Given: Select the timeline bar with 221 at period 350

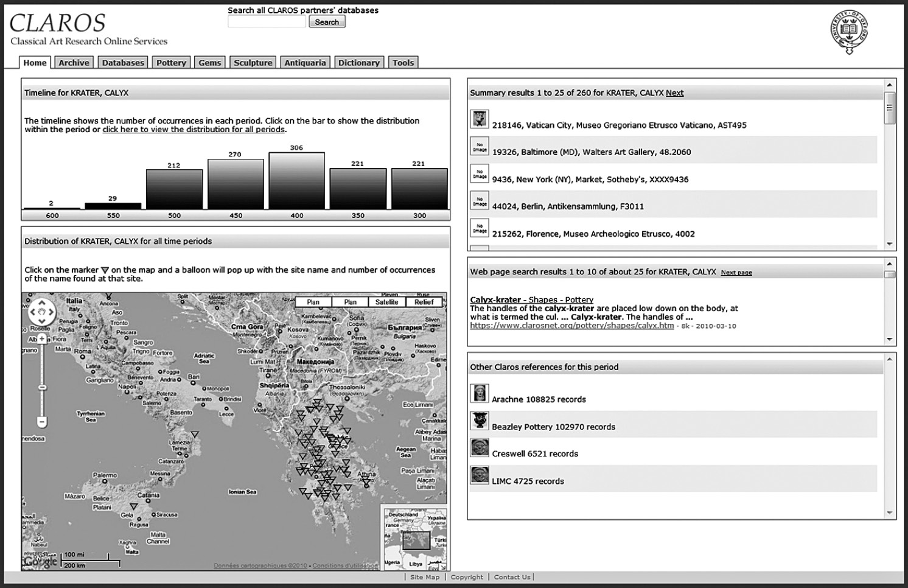Looking at the screenshot, I should coord(358,189).
